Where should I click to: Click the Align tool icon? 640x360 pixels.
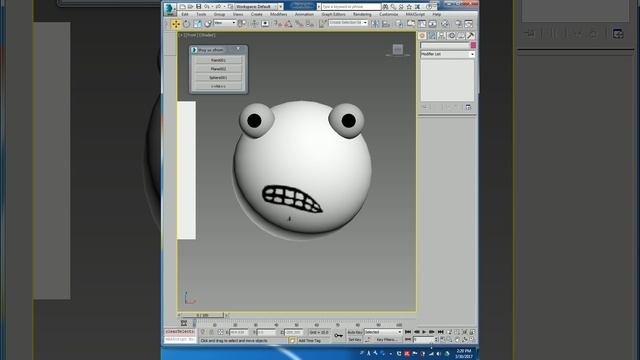click(x=386, y=24)
